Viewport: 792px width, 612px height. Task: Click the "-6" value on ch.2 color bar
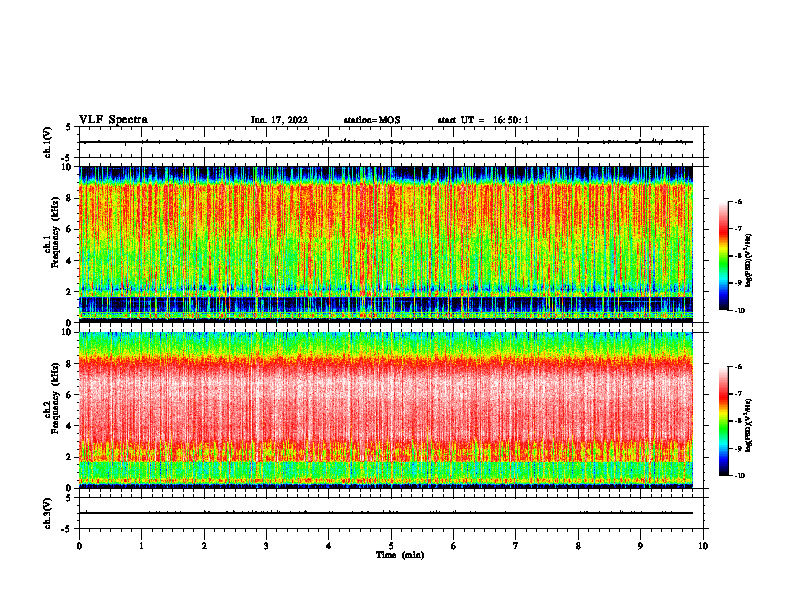pos(738,367)
